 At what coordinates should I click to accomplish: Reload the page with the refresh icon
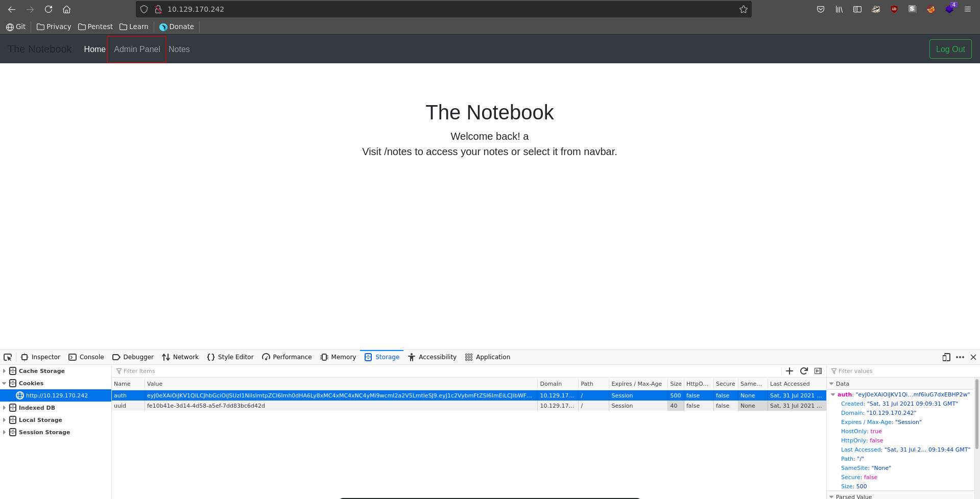point(49,9)
